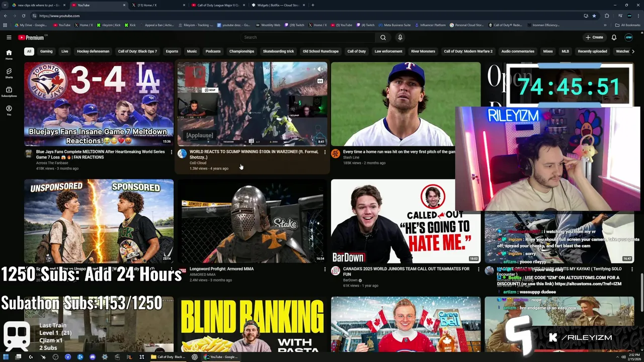644x362 pixels.
Task: Click the Create button
Action: 594,37
